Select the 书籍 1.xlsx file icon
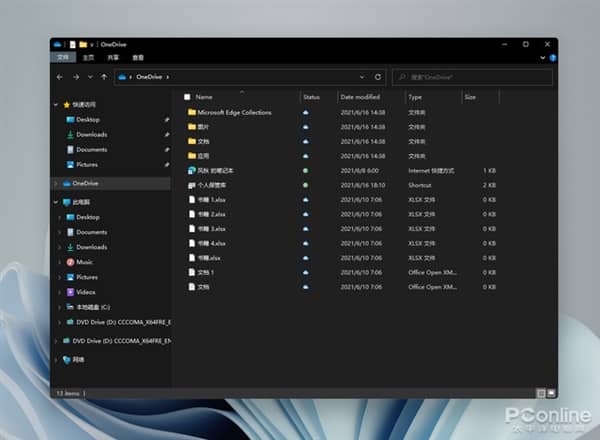The width and height of the screenshot is (600, 440). click(190, 200)
